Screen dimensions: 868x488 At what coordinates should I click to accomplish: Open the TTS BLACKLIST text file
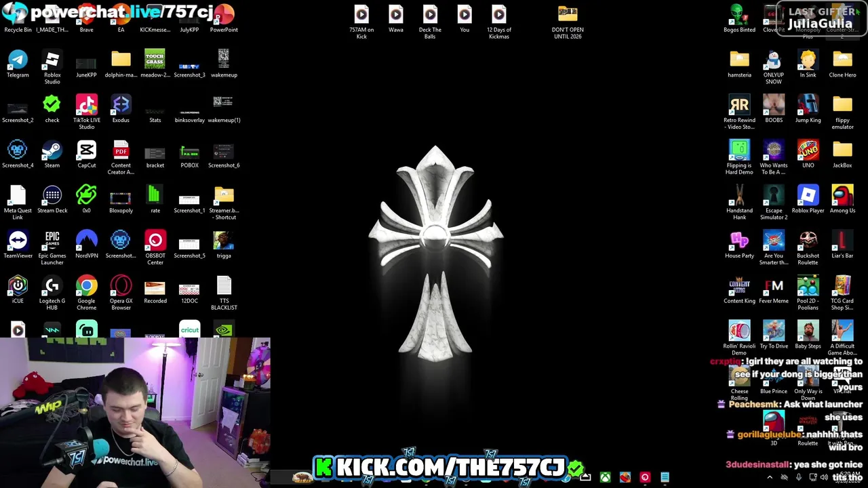[x=224, y=293]
